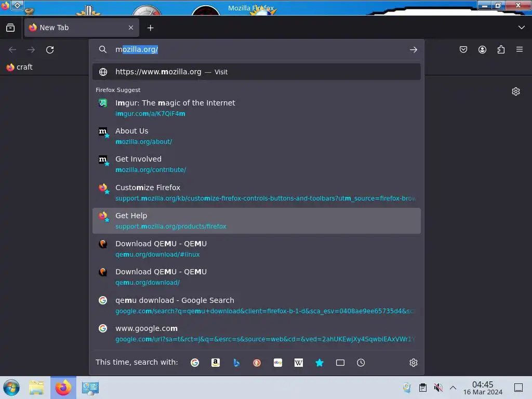
Task: Search in History clock icon
Action: [361, 363]
